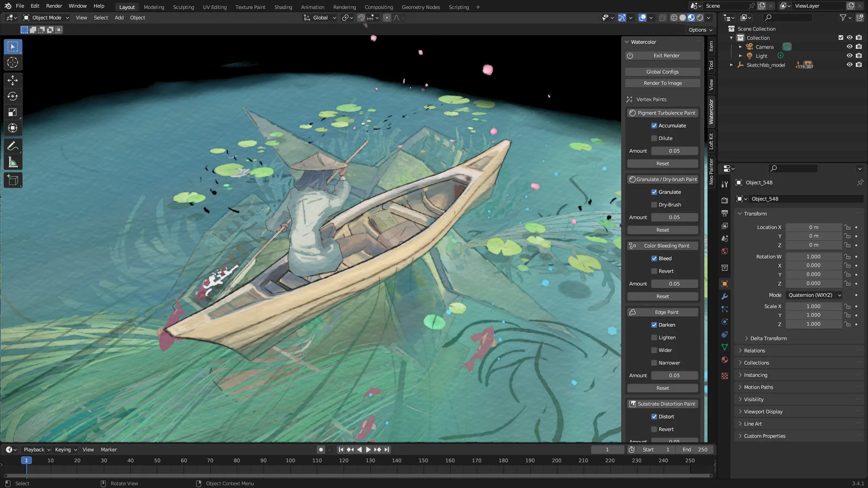Image resolution: width=868 pixels, height=488 pixels.
Task: Select the Rotate tool
Action: (x=12, y=96)
